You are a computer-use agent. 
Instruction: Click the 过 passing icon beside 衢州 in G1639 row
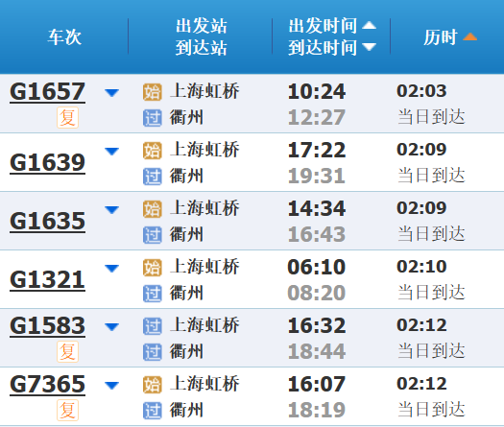tap(152, 177)
